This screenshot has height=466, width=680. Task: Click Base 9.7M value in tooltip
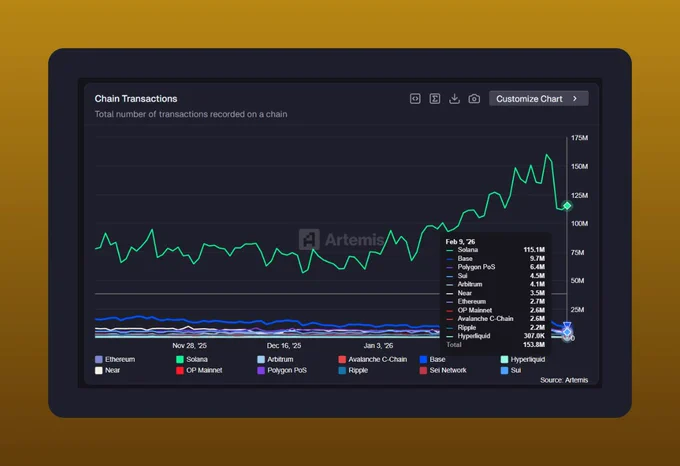(x=537, y=258)
